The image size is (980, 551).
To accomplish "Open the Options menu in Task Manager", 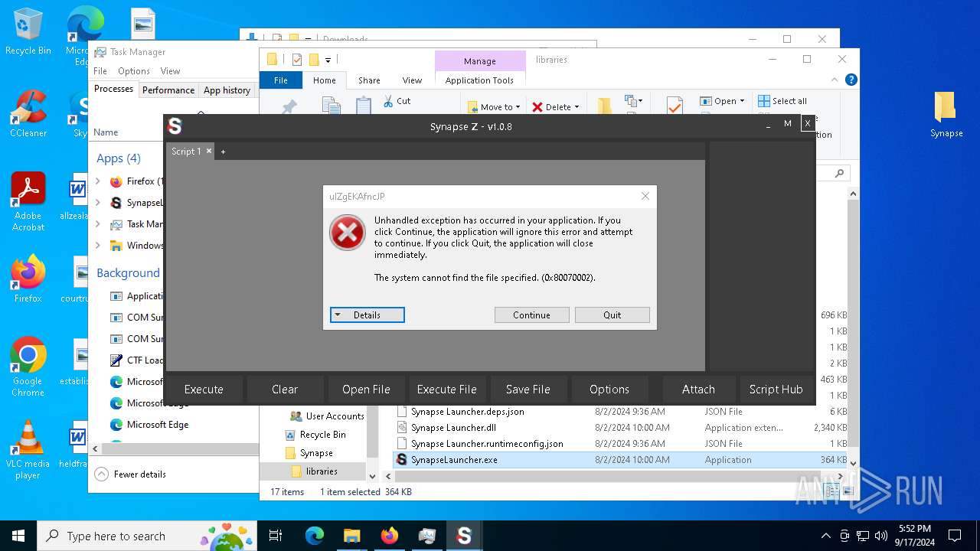I will click(134, 71).
